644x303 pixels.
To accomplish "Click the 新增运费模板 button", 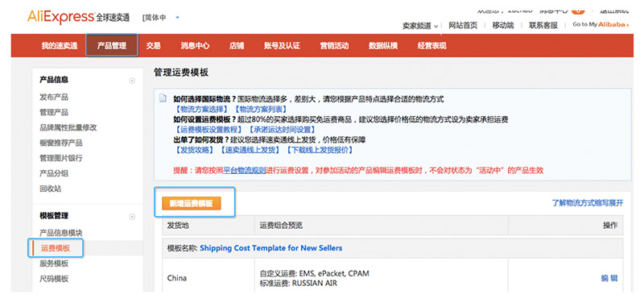I will click(x=192, y=204).
